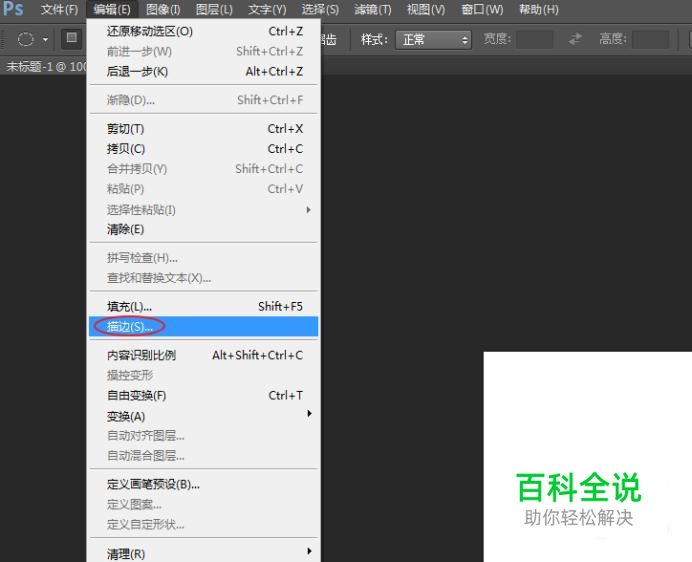Choose 定义画笔预设(B)... entry
The height and width of the screenshot is (562, 692).
(203, 484)
